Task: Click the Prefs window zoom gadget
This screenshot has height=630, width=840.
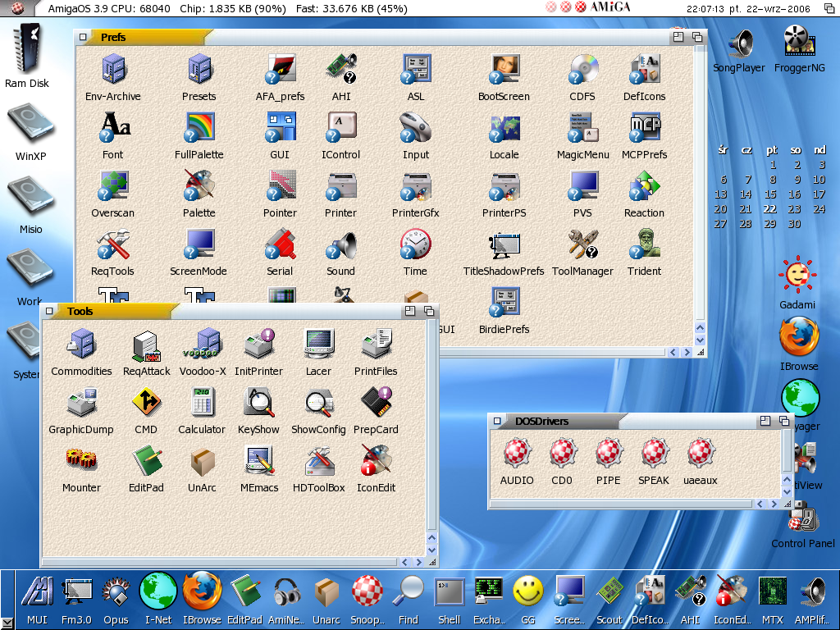Action: [x=678, y=37]
